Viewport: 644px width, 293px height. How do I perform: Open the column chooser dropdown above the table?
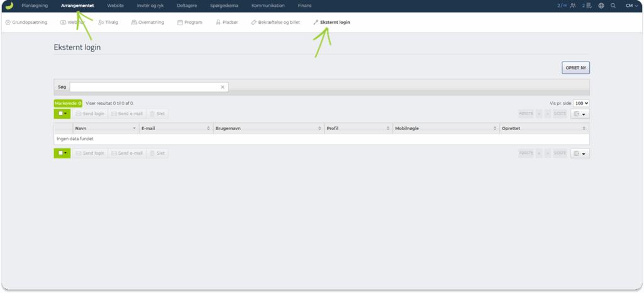580,114
